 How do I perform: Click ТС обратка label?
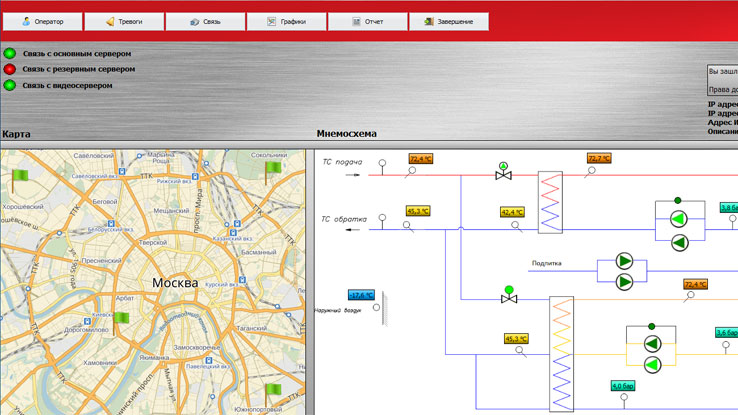click(344, 219)
